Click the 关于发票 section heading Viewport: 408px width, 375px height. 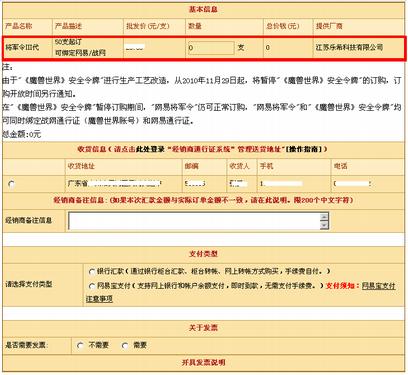[x=203, y=328]
